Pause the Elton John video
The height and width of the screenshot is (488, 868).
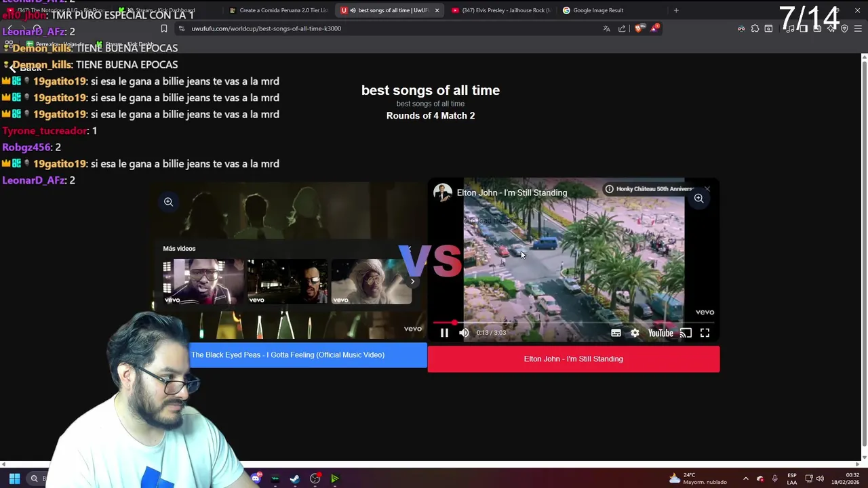point(444,333)
